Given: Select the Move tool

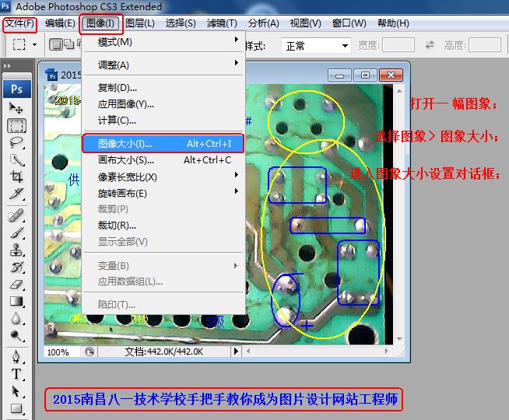Looking at the screenshot, I should click(x=16, y=107).
